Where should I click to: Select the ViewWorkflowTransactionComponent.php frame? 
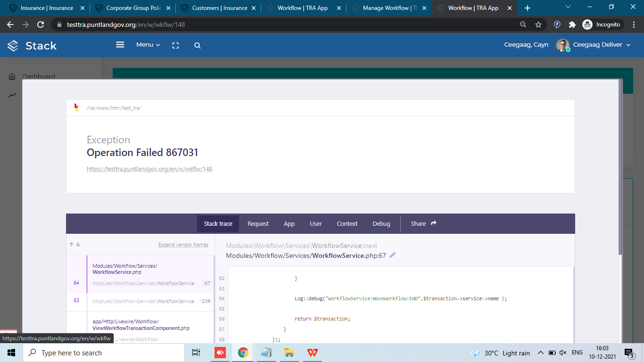point(140,325)
